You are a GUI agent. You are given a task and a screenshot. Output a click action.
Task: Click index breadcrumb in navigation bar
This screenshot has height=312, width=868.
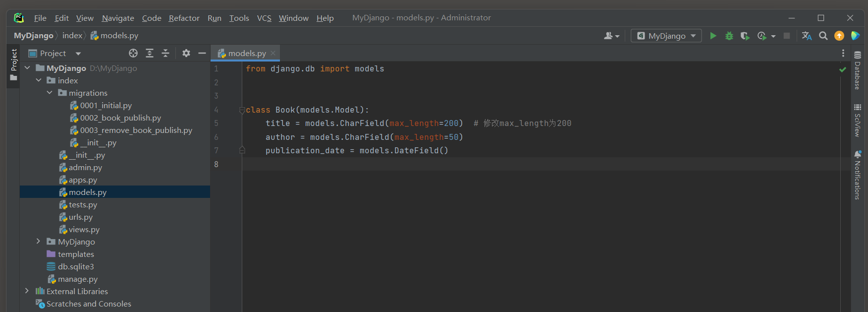pyautogui.click(x=72, y=36)
